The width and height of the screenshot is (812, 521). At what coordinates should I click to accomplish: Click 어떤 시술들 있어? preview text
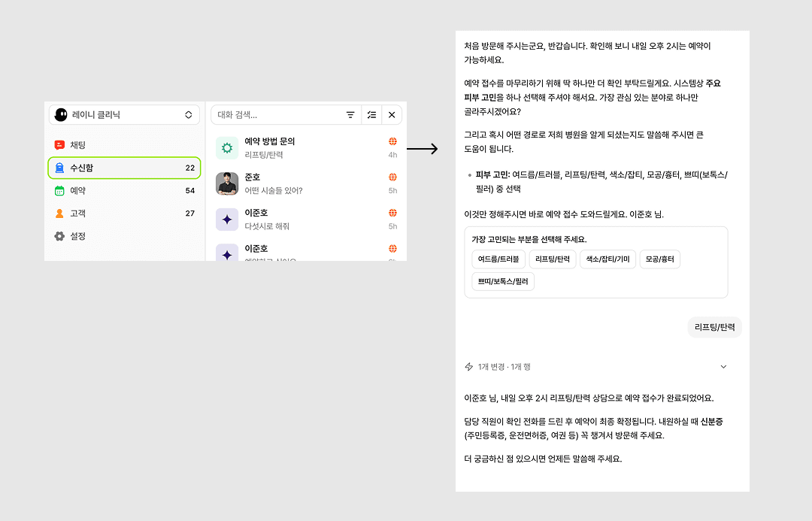pyautogui.click(x=274, y=191)
